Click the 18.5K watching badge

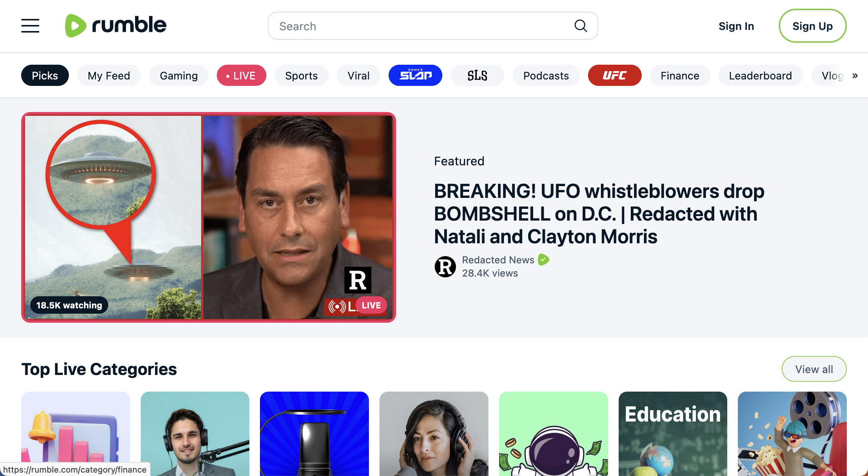[x=69, y=305]
